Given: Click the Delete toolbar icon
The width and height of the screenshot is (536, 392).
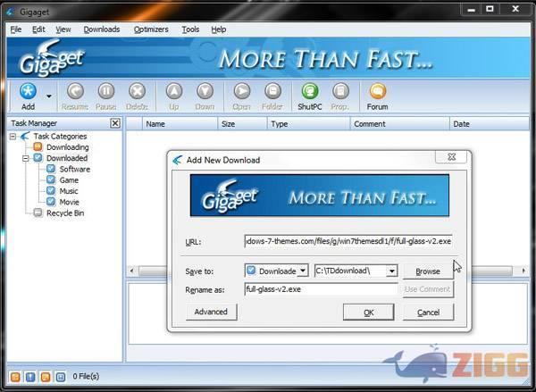Looking at the screenshot, I should (x=137, y=92).
